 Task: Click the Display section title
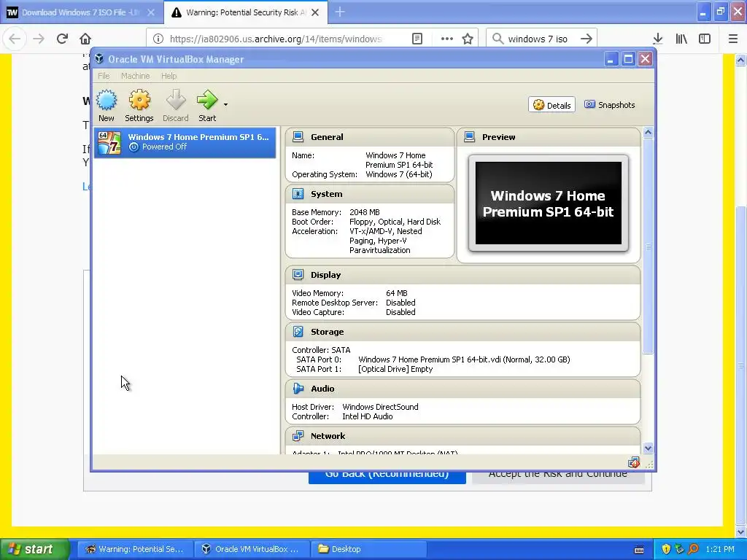coord(326,275)
